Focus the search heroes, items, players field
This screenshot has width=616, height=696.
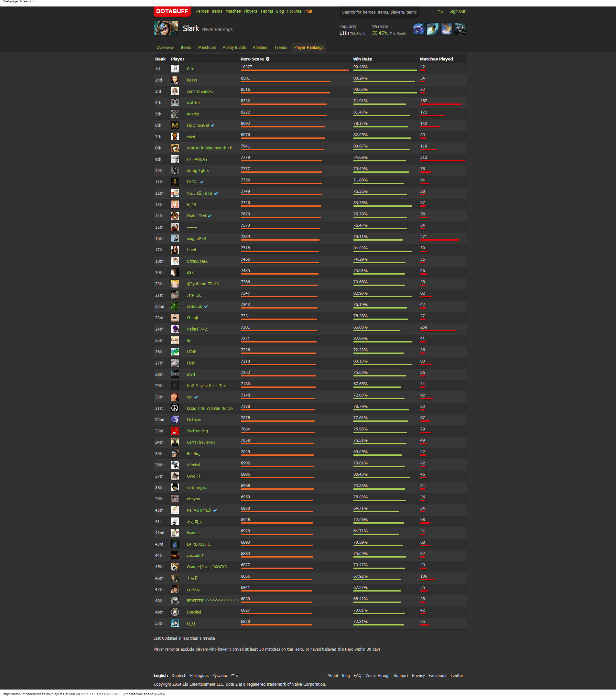coord(379,12)
